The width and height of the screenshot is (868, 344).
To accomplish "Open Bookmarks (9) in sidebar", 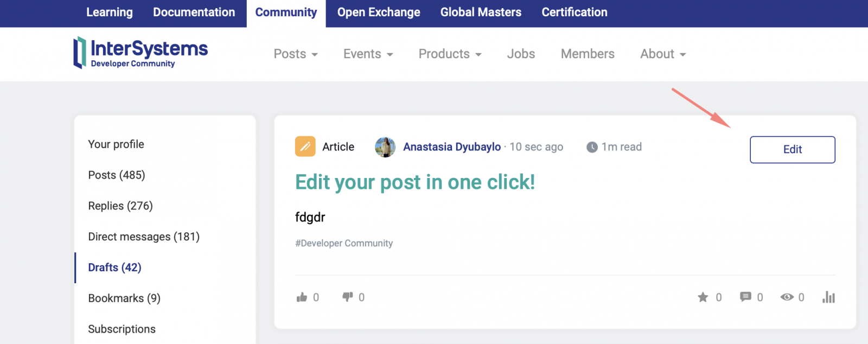I will (x=124, y=298).
